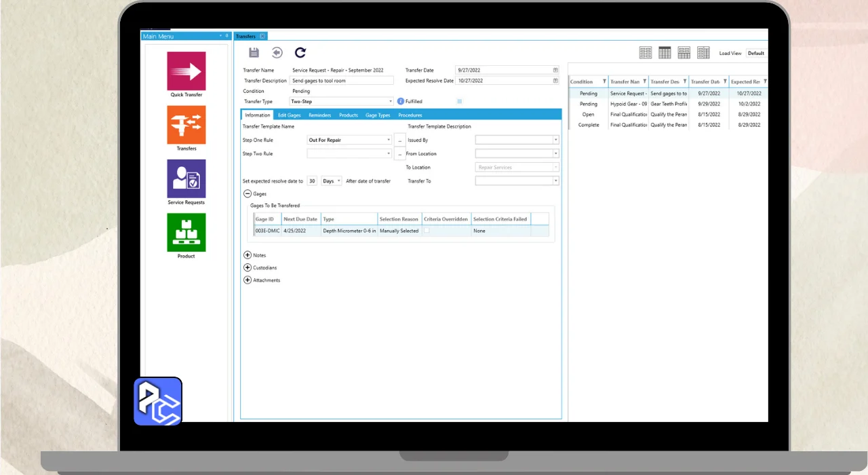Save the transfer using floppy disk icon
The height and width of the screenshot is (475, 868).
254,52
